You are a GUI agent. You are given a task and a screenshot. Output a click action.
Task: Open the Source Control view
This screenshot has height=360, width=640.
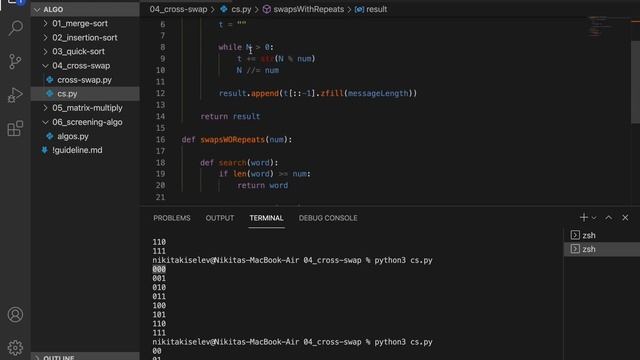click(15, 62)
